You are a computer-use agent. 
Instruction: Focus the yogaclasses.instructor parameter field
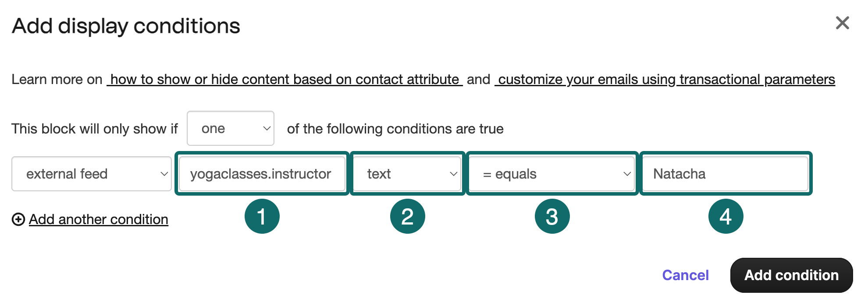point(262,174)
